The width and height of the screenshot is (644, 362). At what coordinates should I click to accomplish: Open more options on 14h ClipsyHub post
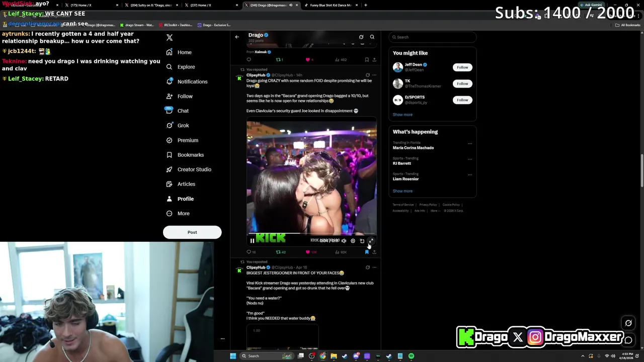point(374,75)
